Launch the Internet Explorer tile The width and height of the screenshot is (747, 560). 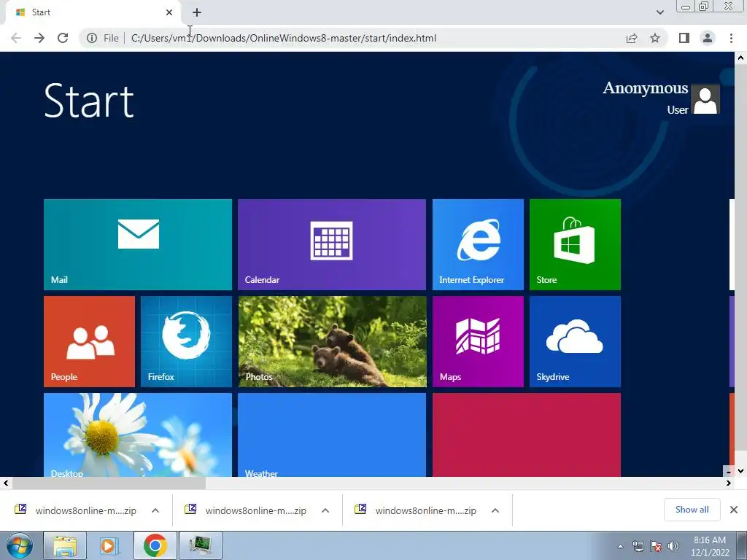pyautogui.click(x=478, y=244)
